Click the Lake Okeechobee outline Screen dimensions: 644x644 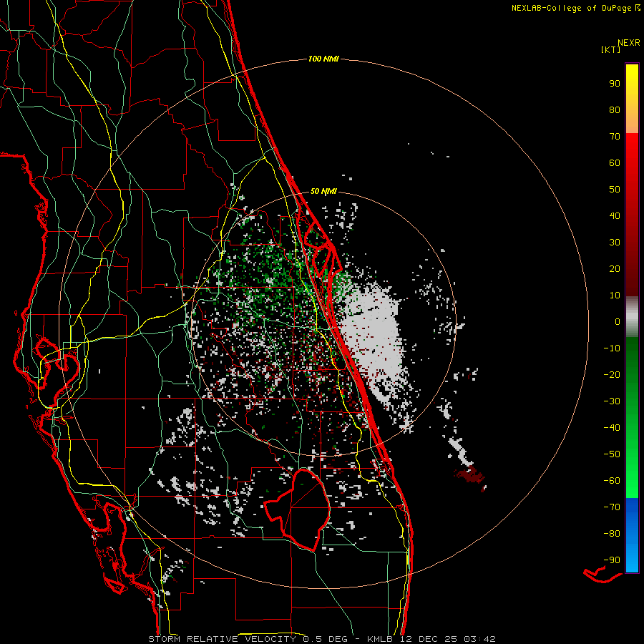[x=296, y=509]
